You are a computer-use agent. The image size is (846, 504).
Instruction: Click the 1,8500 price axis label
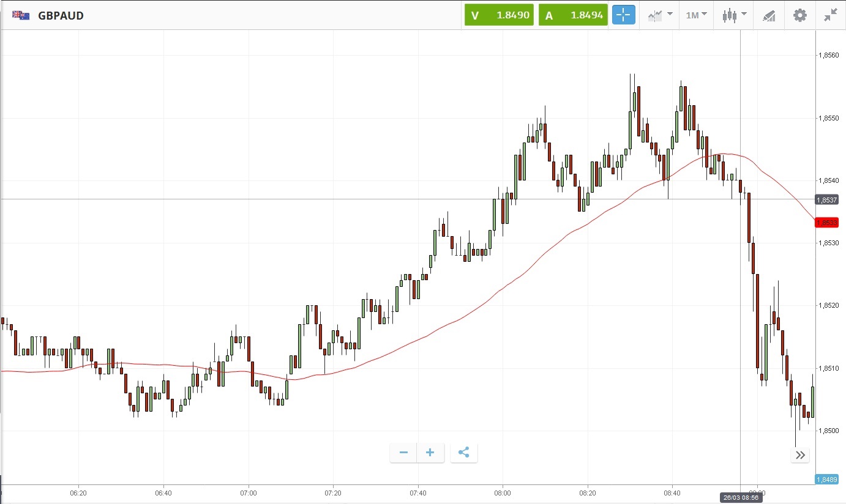pos(828,431)
